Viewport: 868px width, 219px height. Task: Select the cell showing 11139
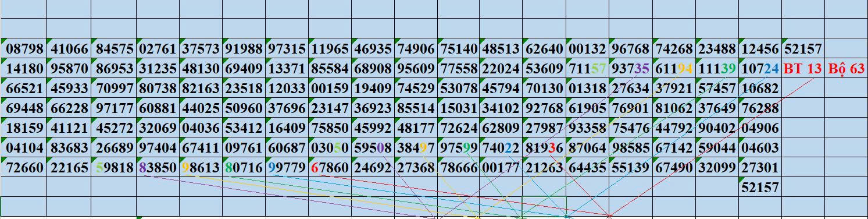coord(717,69)
